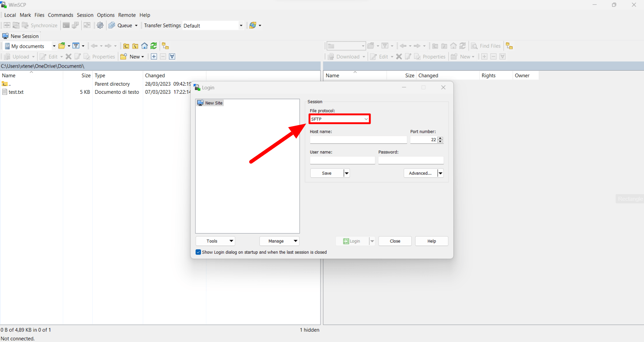Toggle Show Login dialog on startup checkbox
644x342 pixels.
pos(198,252)
